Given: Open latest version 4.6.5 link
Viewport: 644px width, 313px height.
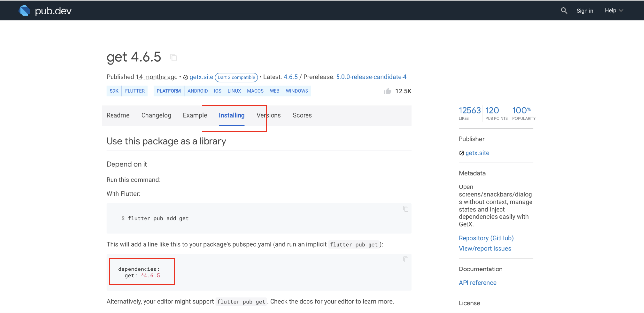Looking at the screenshot, I should tap(291, 77).
